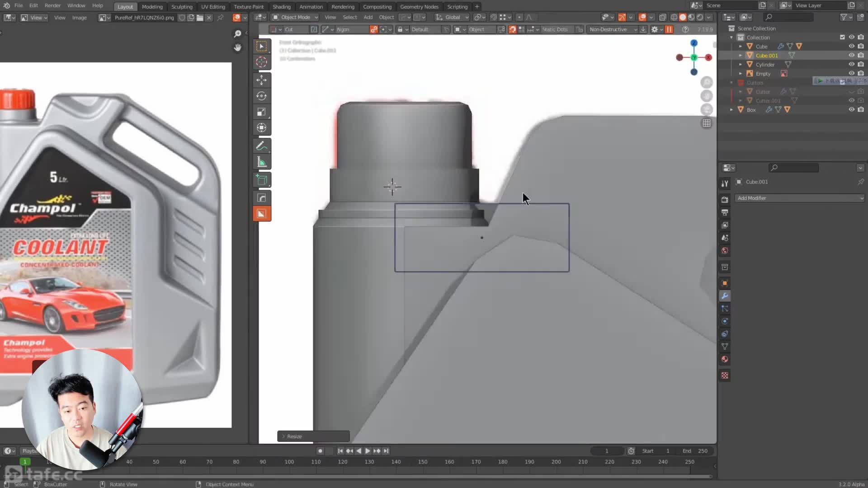Expand the Box object in the outliner

click(x=732, y=109)
